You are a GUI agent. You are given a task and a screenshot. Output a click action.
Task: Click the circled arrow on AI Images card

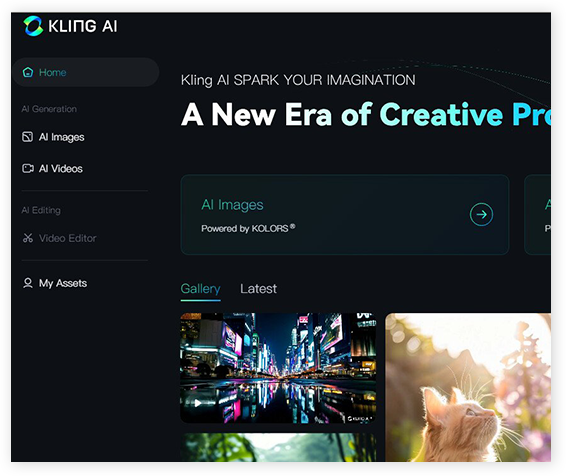pyautogui.click(x=481, y=215)
